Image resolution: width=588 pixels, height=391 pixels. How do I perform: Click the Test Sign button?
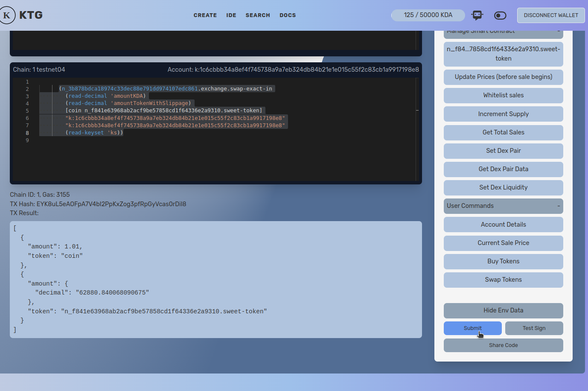[x=534, y=328]
